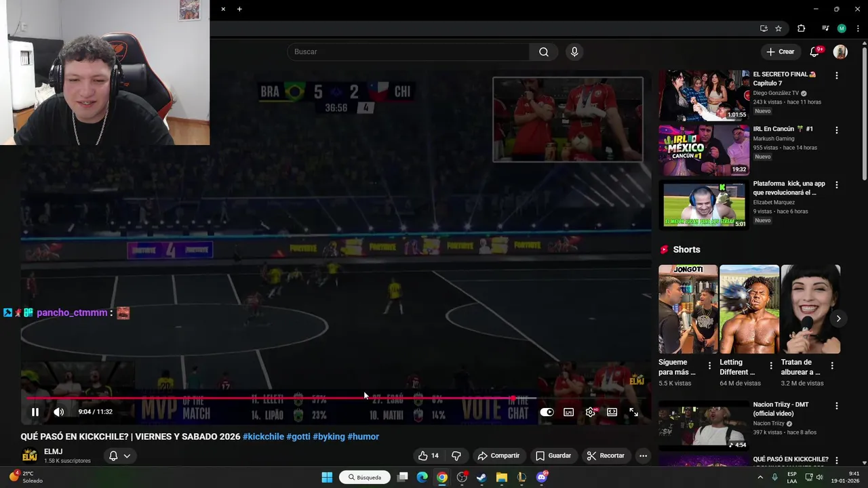Open Chrome extensions puzzle icon
The height and width of the screenshot is (488, 868).
801,28
